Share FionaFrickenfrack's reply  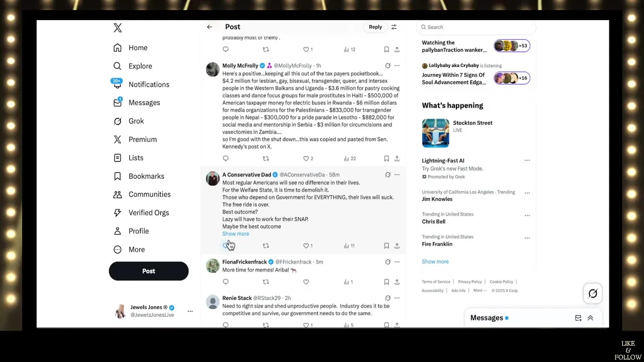[x=397, y=282]
